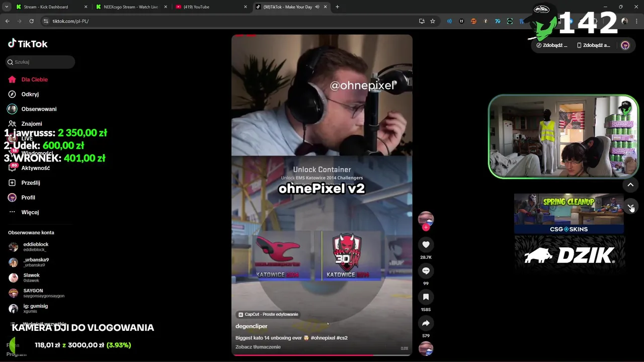
Task: Open a new browser tab
Action: 337,7
